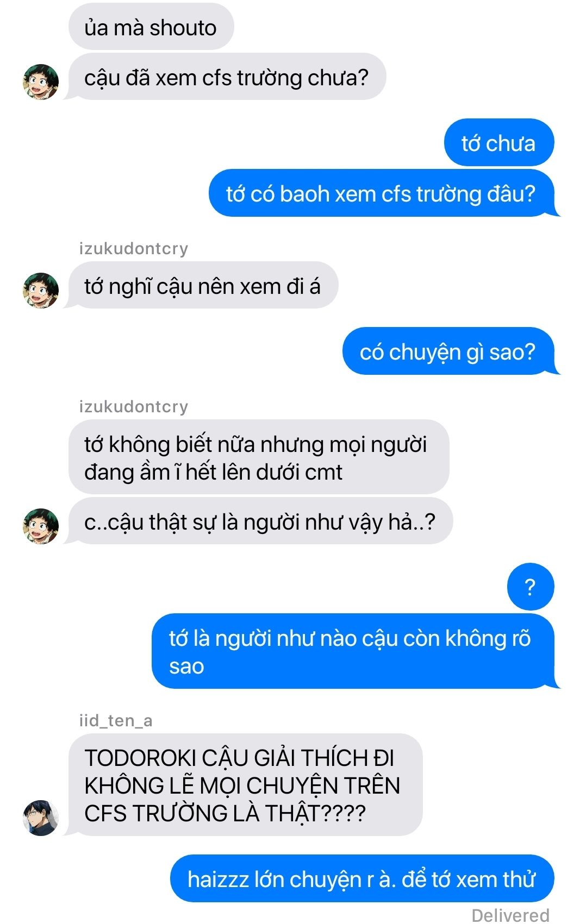This screenshot has width=586, height=924.
Task: Tap the dark-haired avatar next to the all-caps TODOROKI message
Action: pyautogui.click(x=41, y=818)
